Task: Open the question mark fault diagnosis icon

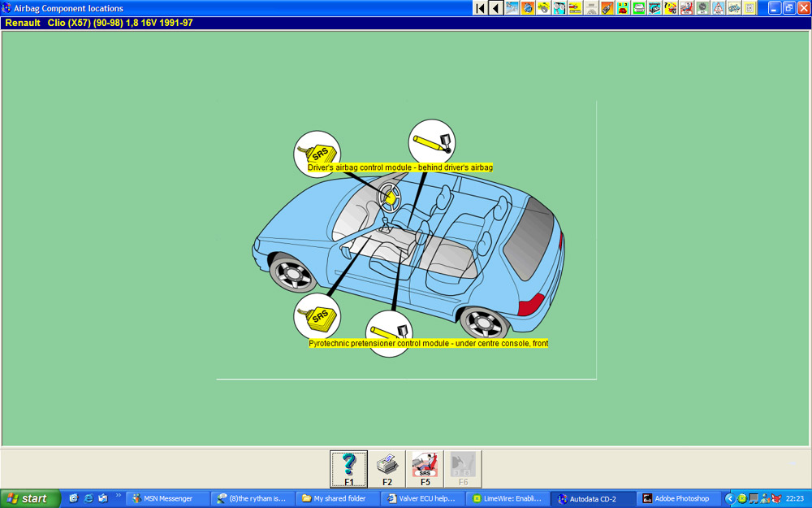Action: coord(671,8)
